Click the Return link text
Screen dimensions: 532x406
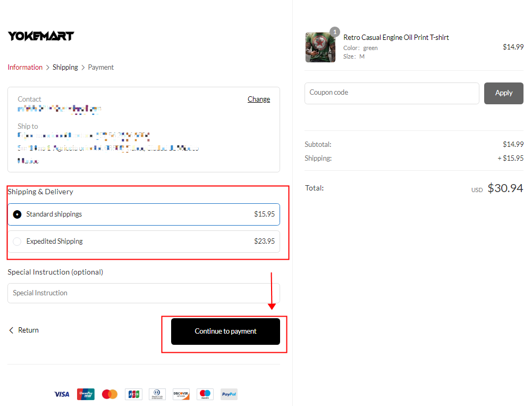coord(29,330)
